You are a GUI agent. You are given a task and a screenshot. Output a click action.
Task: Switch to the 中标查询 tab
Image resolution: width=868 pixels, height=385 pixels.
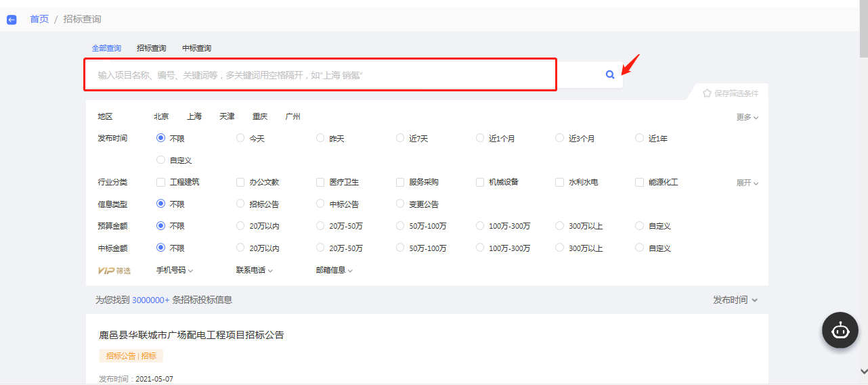196,48
